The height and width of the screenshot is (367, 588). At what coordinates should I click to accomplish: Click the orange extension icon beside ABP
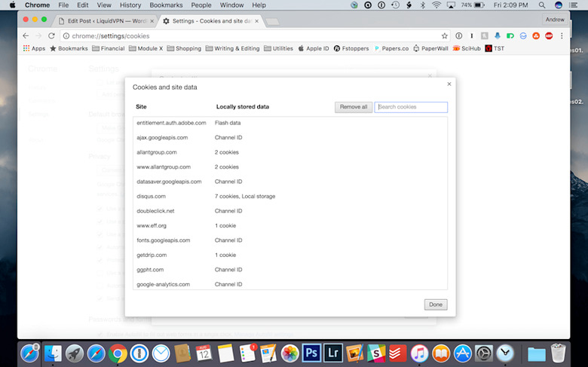tap(536, 36)
